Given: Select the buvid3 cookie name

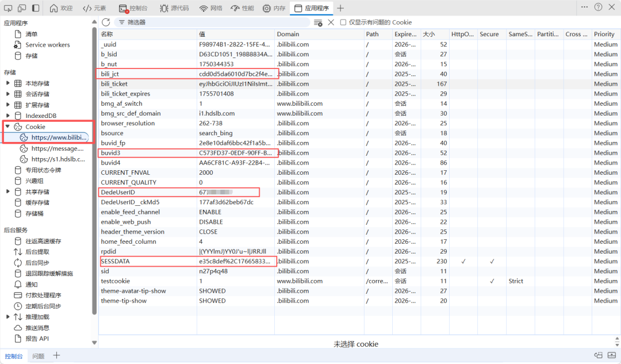Looking at the screenshot, I should [x=110, y=153].
